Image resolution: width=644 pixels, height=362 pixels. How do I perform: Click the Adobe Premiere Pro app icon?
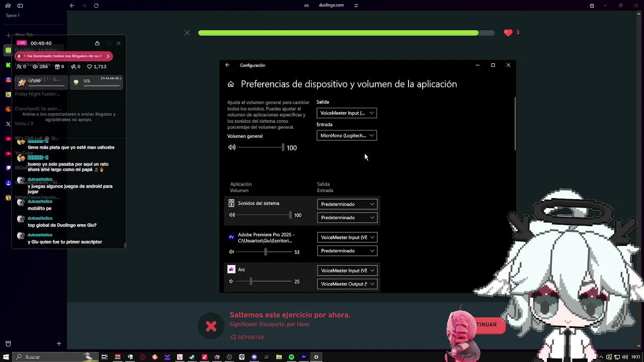[x=231, y=237]
